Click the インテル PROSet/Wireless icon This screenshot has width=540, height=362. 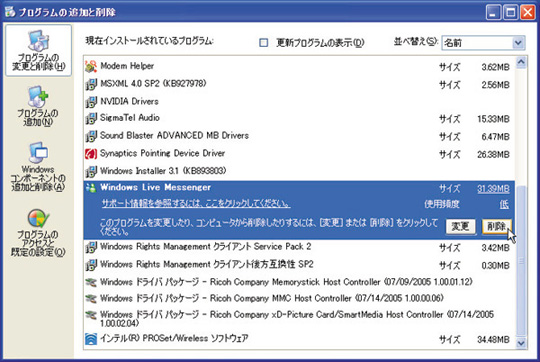91,339
